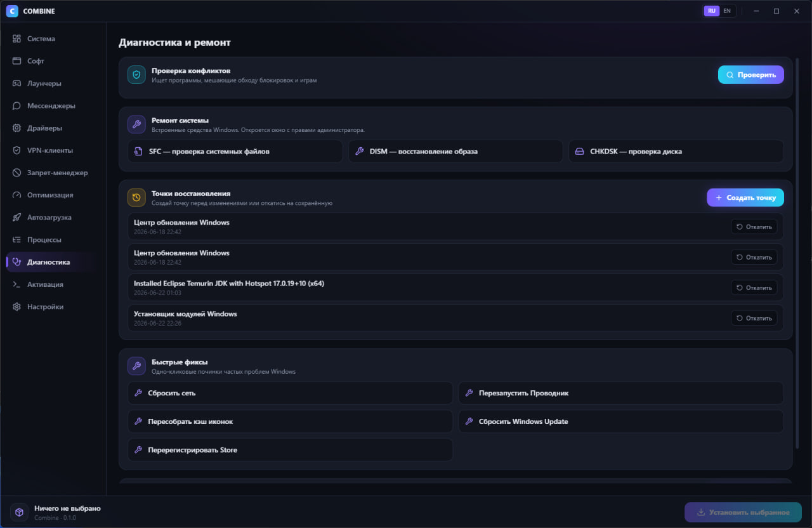Viewport: 812px width, 528px height.
Task: Click the Драйверы chip icon
Action: [16, 128]
